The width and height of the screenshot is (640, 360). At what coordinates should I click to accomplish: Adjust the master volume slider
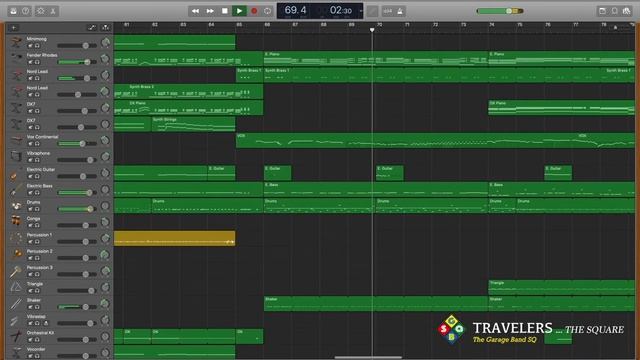coord(500,11)
